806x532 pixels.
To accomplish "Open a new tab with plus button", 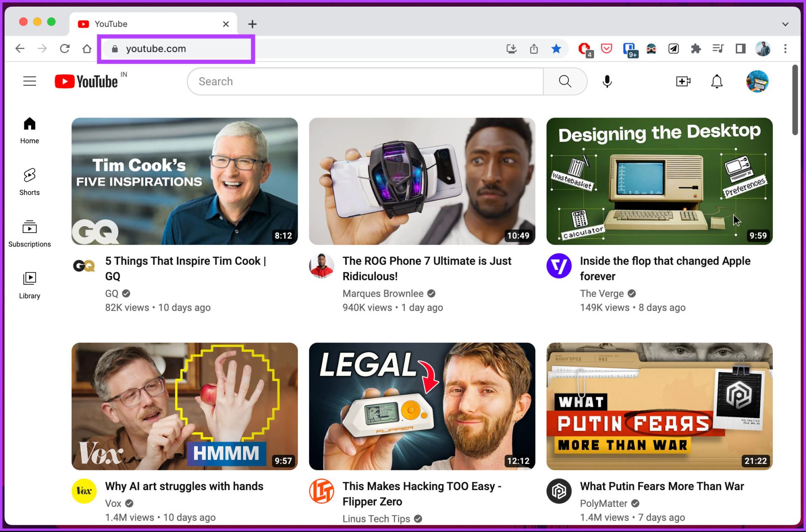I will 252,24.
